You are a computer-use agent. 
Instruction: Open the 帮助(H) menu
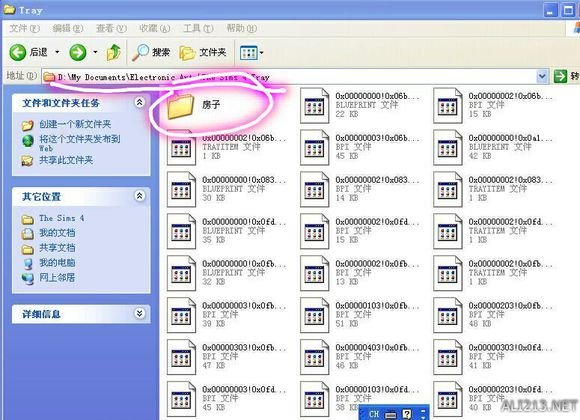242,28
